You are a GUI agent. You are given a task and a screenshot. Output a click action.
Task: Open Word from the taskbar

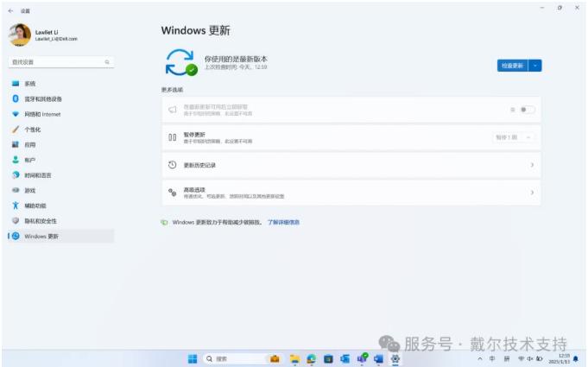378,358
